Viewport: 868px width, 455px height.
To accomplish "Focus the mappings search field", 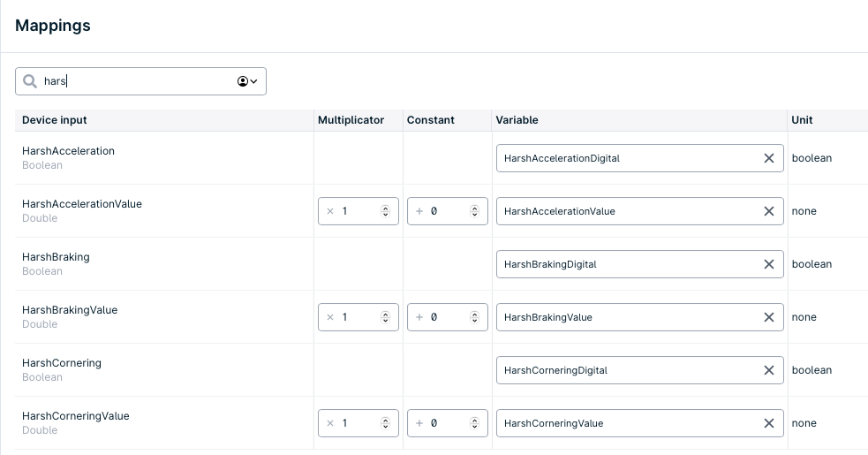I will [140, 81].
